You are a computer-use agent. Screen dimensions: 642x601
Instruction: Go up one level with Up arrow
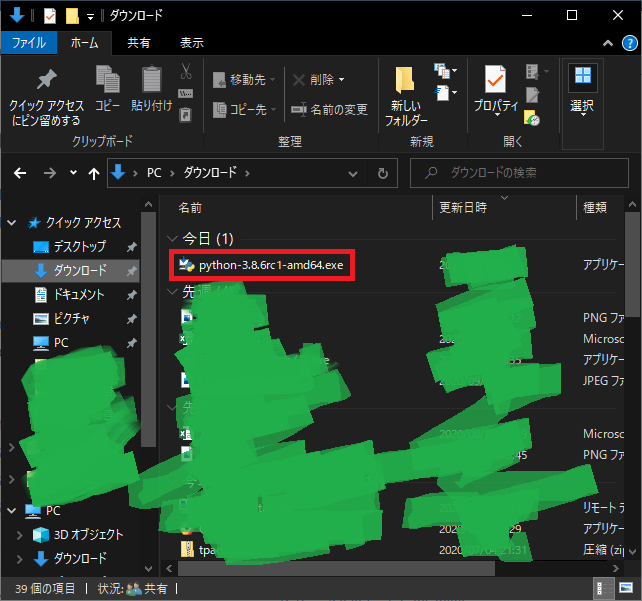pyautogui.click(x=94, y=174)
